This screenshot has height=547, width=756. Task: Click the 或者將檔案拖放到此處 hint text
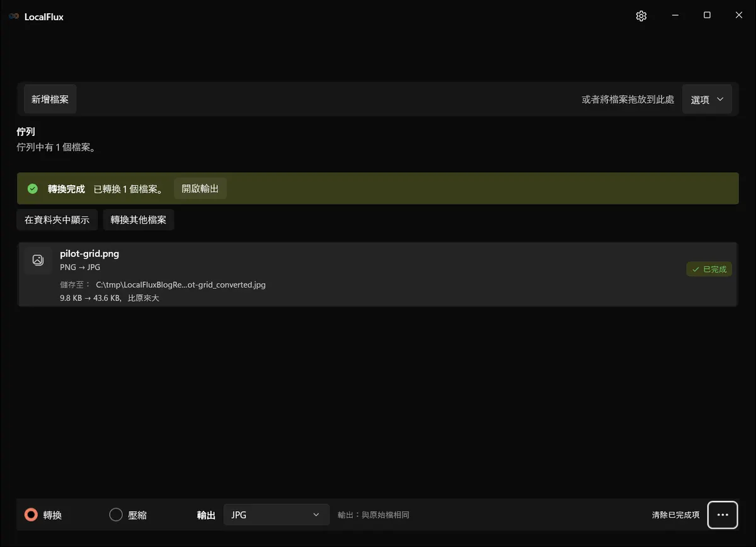coord(628,99)
